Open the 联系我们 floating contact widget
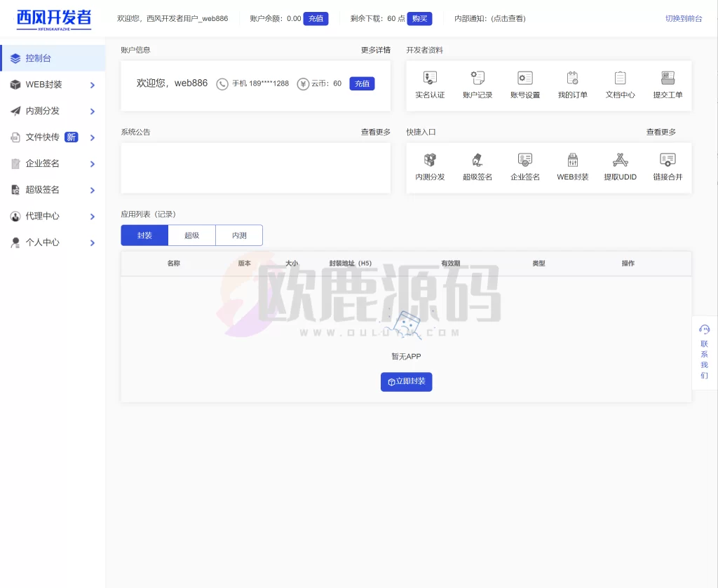The width and height of the screenshot is (718, 588). tap(704, 350)
